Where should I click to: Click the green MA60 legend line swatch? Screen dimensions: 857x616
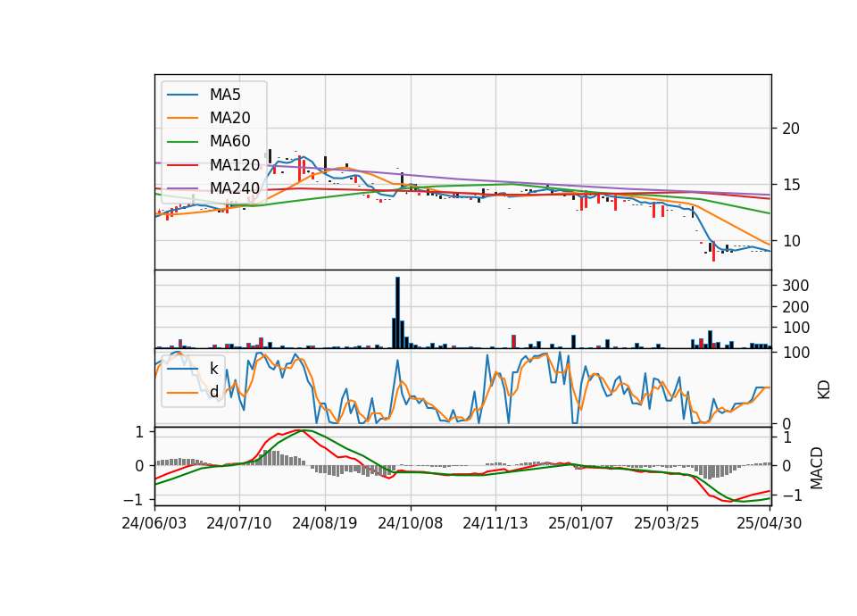182,142
